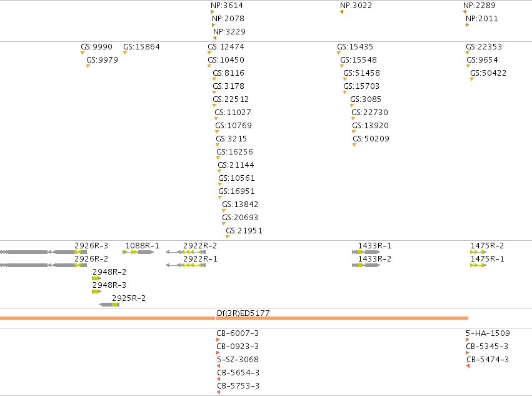
Task: Click the GS:15864 insertion label
Action: click(x=141, y=47)
